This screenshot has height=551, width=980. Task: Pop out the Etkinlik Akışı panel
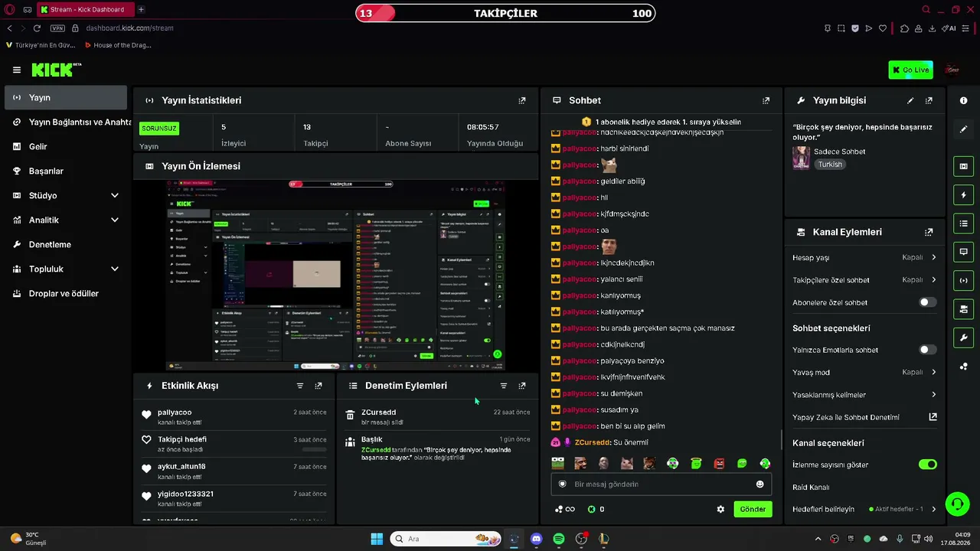pyautogui.click(x=318, y=386)
